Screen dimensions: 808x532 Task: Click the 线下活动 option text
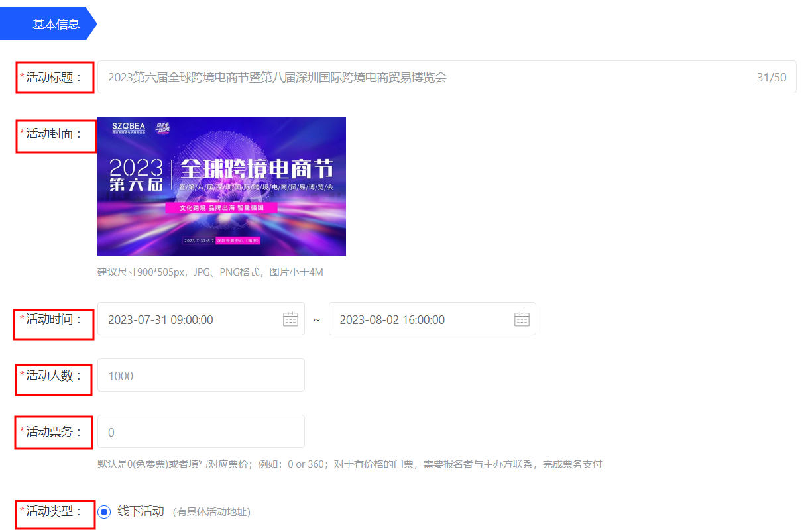(x=141, y=511)
